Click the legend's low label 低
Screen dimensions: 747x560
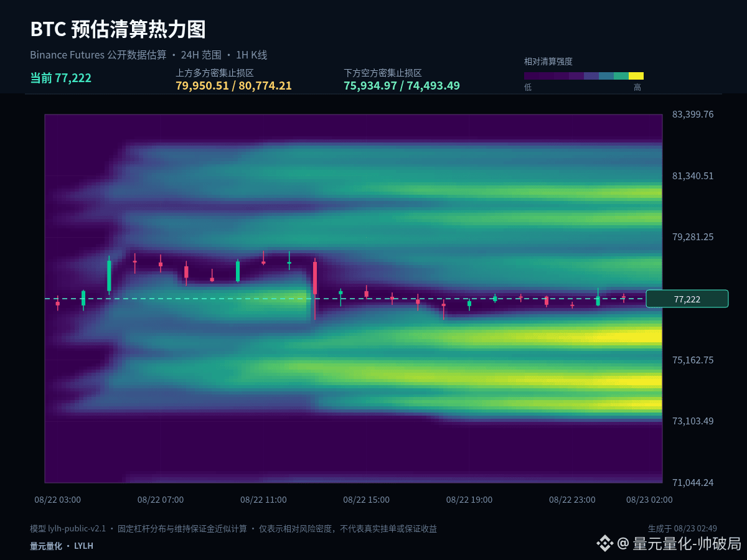528,88
